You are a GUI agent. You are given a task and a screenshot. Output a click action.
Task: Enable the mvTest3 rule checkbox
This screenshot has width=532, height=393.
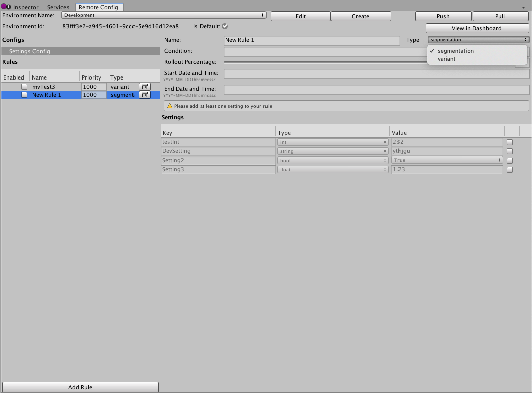point(23,86)
